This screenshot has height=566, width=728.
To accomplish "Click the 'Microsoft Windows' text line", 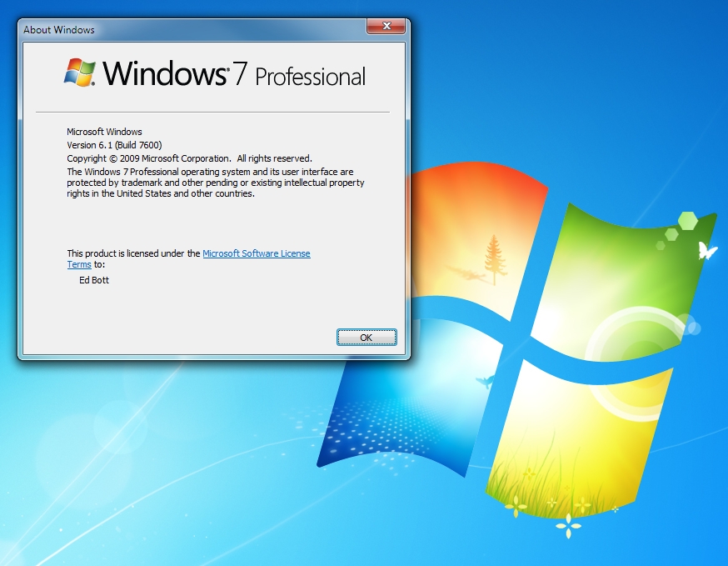I will coord(104,132).
